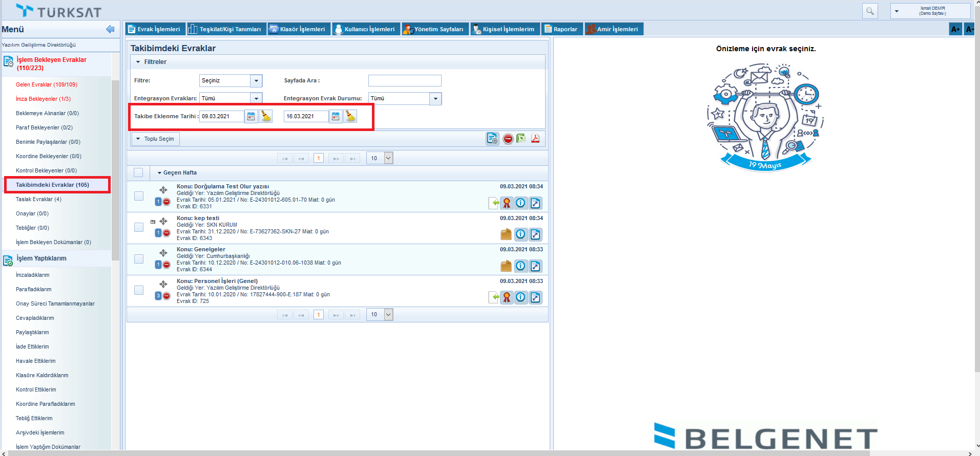
Task: Open the Toplu Seçim dropdown
Action: point(156,139)
